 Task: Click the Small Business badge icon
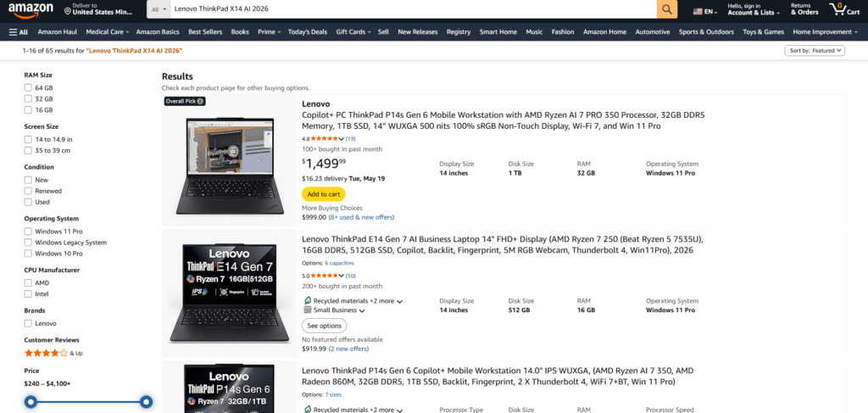[x=307, y=310]
